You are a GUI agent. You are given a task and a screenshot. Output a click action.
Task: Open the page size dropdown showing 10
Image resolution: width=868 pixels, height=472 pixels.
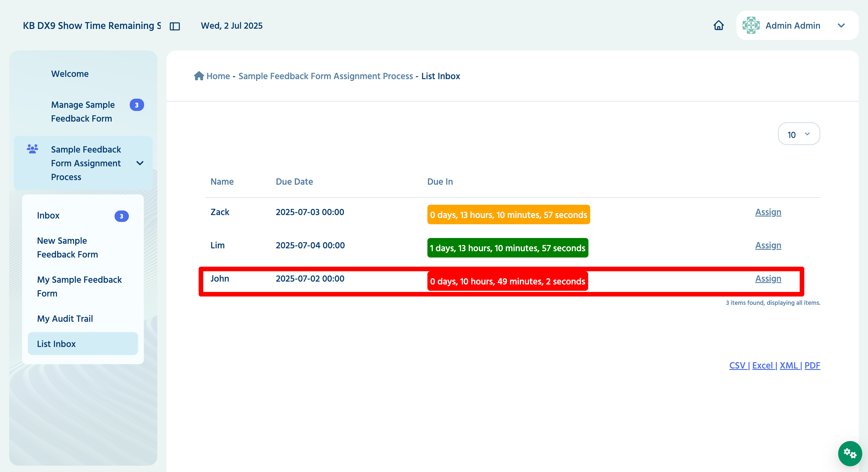tap(799, 134)
